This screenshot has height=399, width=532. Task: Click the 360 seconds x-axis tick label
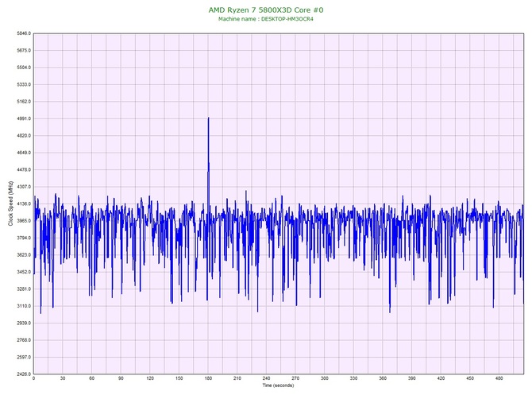383,378
